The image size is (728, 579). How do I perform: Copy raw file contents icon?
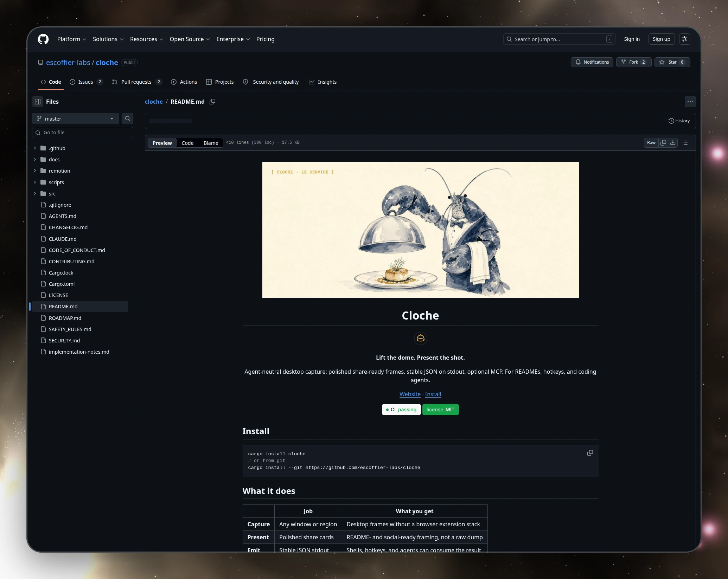tap(663, 143)
